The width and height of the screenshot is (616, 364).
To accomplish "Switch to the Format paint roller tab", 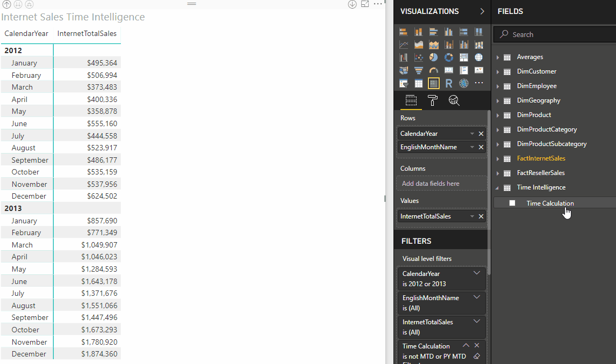I will click(433, 100).
